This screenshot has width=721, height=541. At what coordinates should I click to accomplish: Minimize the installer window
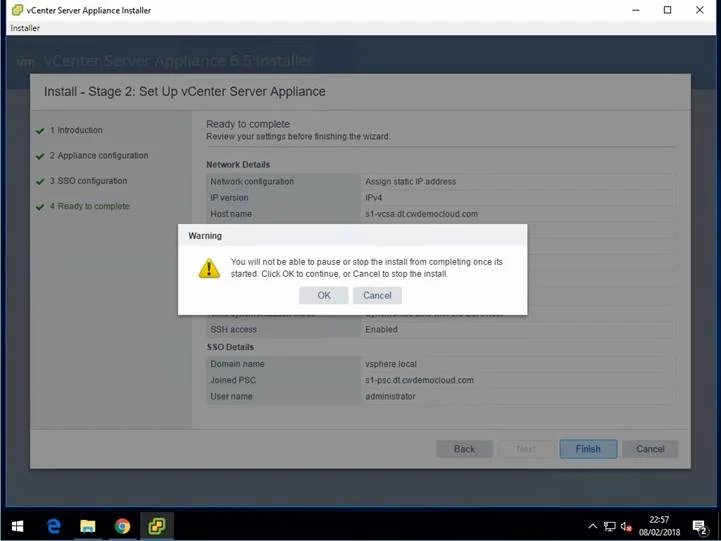point(636,10)
